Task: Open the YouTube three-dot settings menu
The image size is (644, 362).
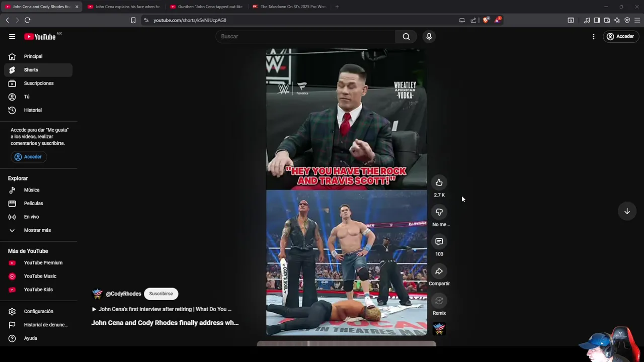Action: point(593,37)
